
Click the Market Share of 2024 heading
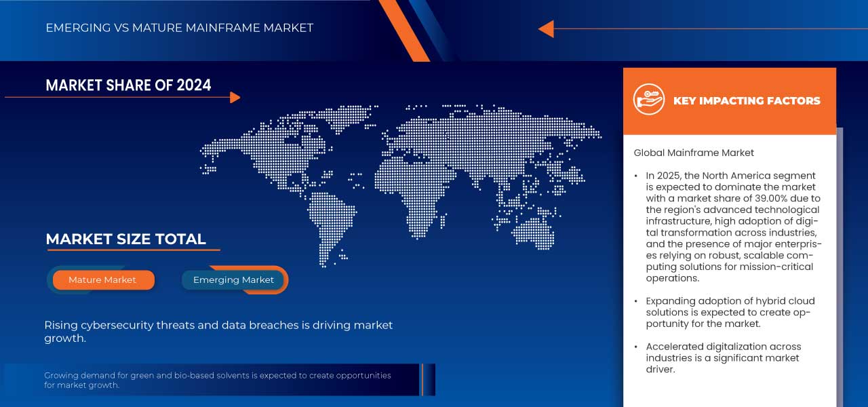[x=128, y=85]
